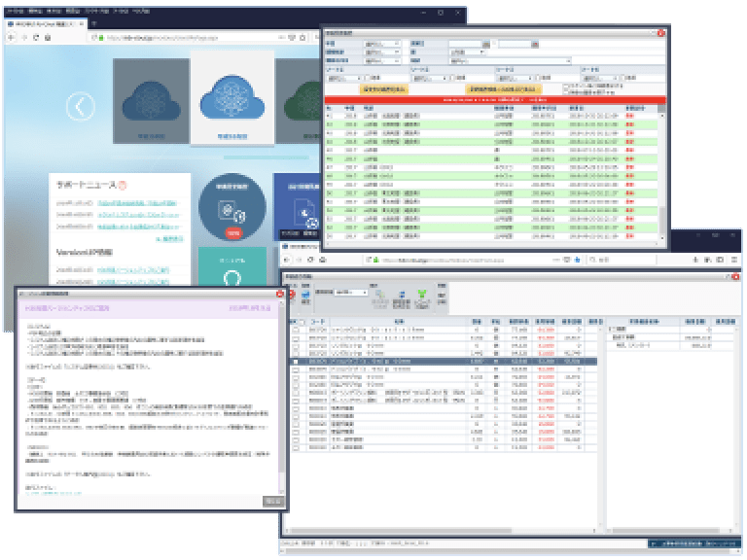This screenshot has width=747, height=560.
Task: Open the dropdown in the detail window toolbar
Action: pos(351,292)
